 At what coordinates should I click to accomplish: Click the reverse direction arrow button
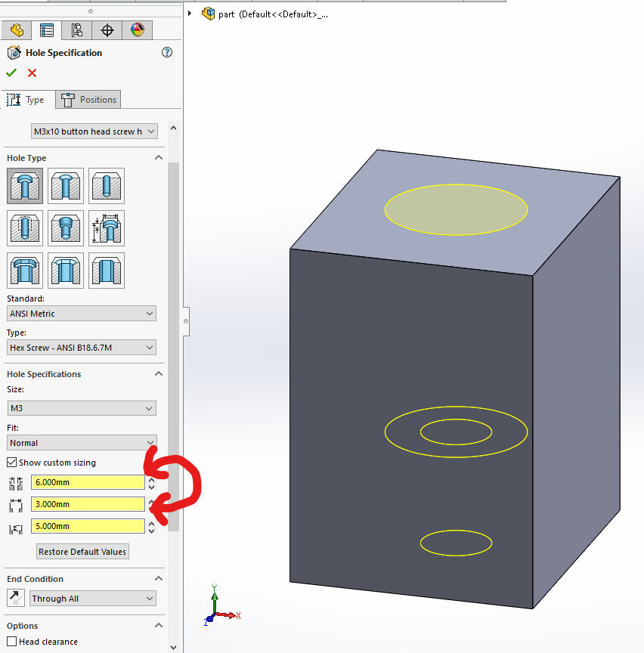pos(16,598)
